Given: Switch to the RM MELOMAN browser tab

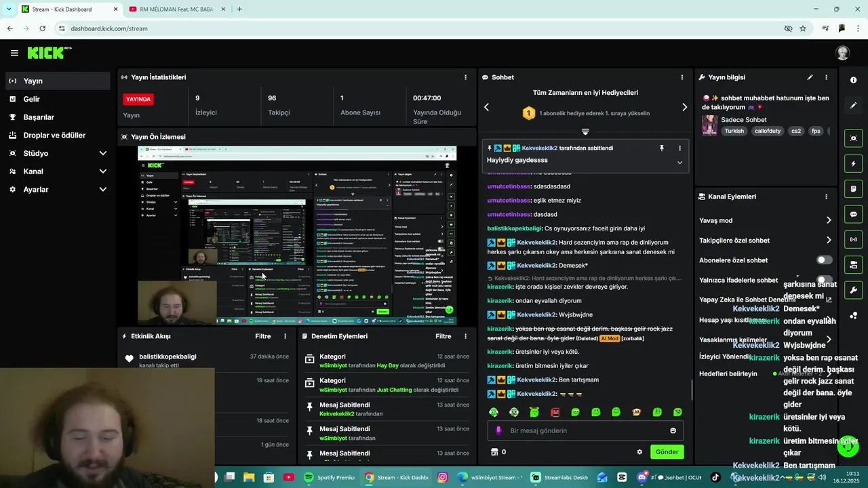Looking at the screenshot, I should click(x=176, y=9).
